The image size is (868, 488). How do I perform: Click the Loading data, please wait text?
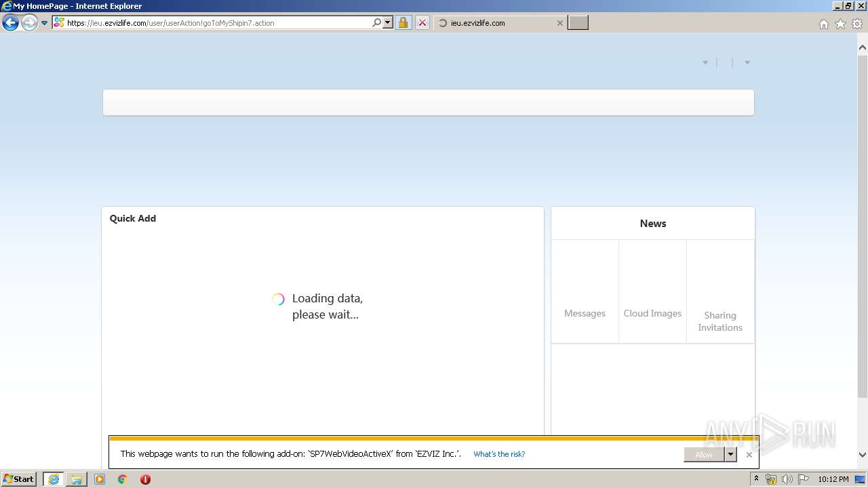(x=327, y=306)
